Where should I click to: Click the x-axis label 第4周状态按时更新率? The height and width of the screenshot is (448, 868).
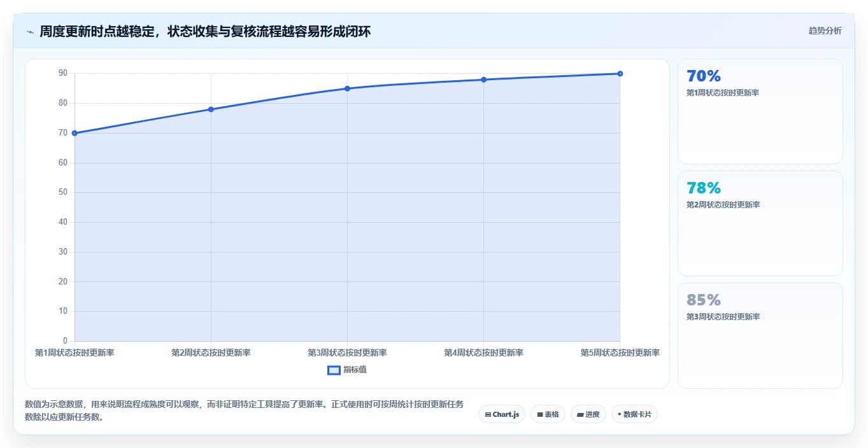click(483, 353)
